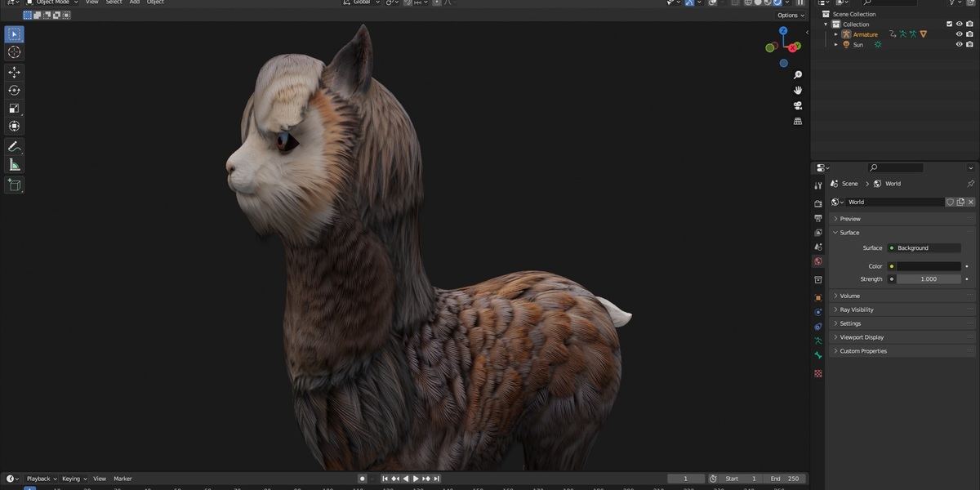Open the Output properties tab
This screenshot has width=980, height=490.
point(818,218)
